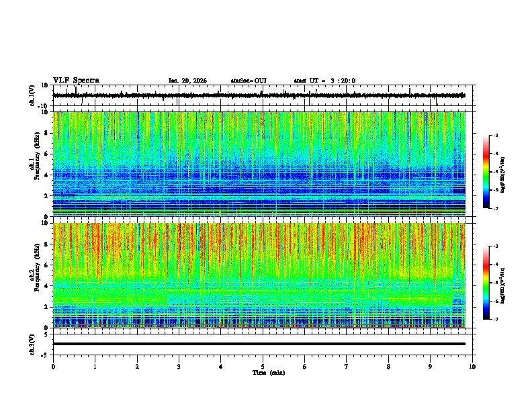Click the ch.1 color scale log(PSD) unit label

[502, 175]
